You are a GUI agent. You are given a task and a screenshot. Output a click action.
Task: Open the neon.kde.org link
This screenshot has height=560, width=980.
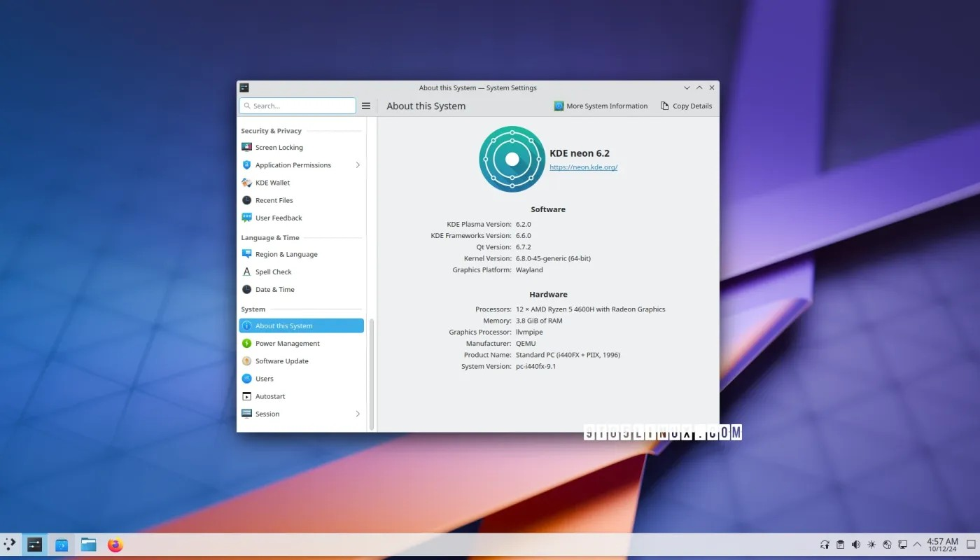pyautogui.click(x=583, y=167)
